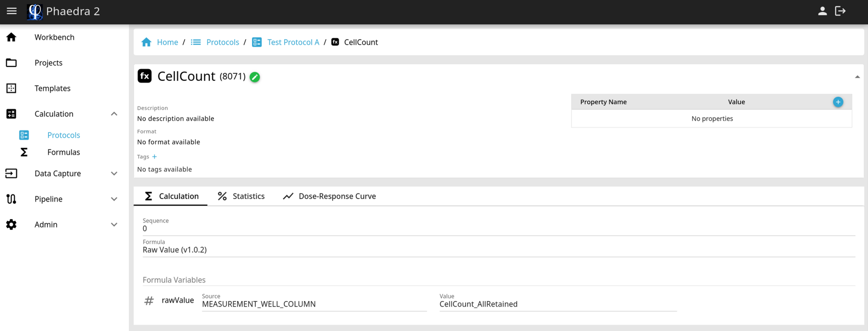Expand the Data Capture section
Viewport: 868px width, 331px height.
click(x=114, y=173)
